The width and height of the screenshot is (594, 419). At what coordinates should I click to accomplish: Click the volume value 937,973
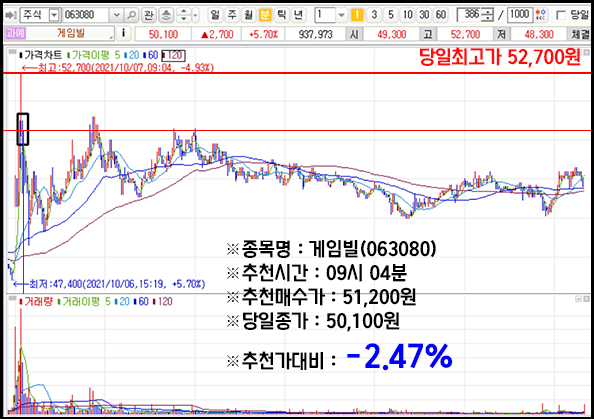315,34
